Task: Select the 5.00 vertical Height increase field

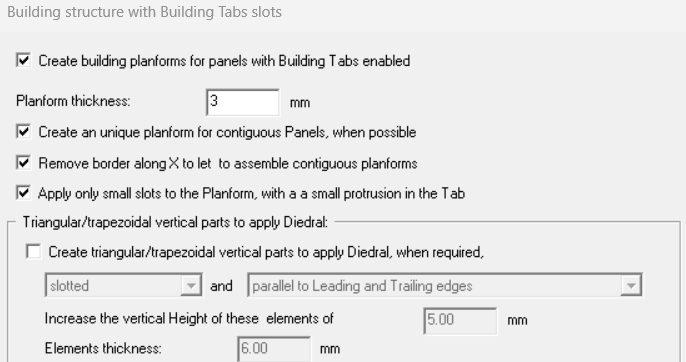Action: pos(460,321)
